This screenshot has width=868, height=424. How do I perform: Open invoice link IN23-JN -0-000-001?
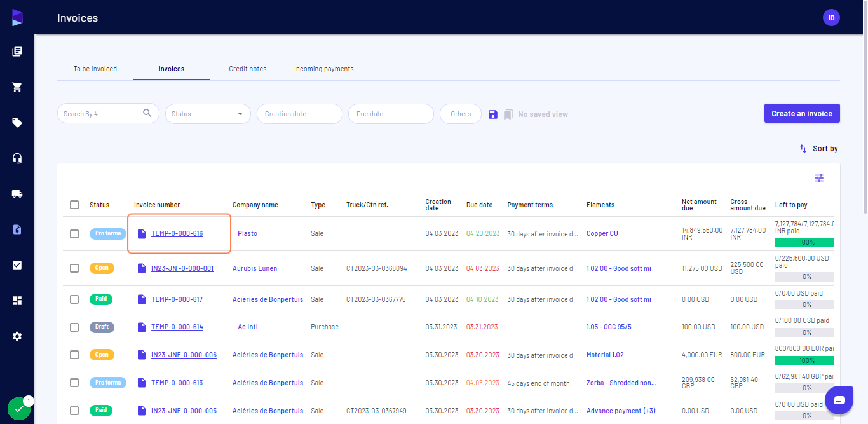(182, 268)
